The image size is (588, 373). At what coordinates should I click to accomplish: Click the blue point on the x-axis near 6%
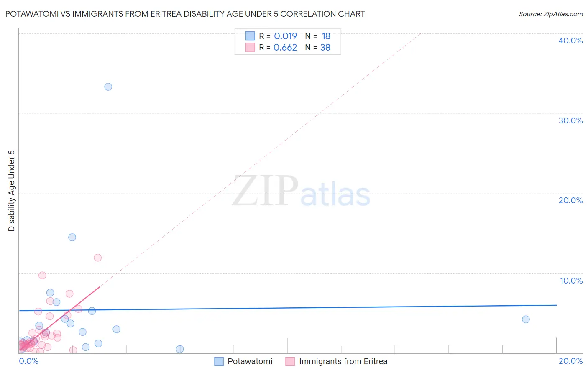(x=180, y=349)
